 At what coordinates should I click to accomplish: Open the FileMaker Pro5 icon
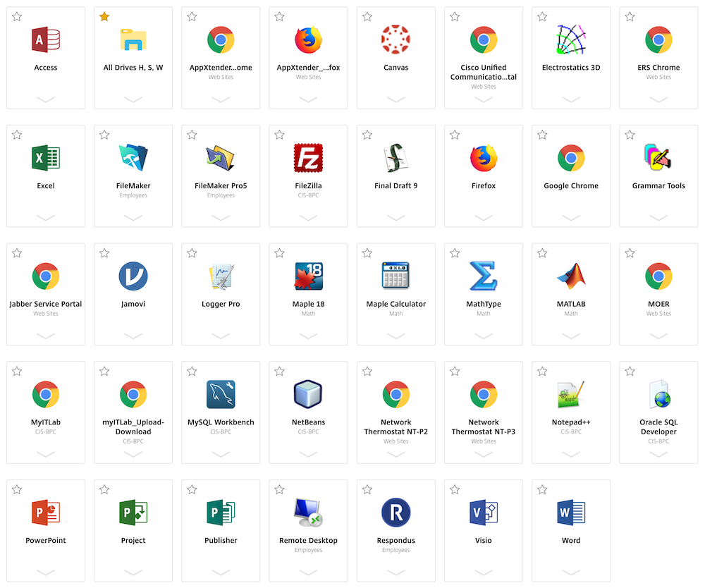pyautogui.click(x=220, y=158)
